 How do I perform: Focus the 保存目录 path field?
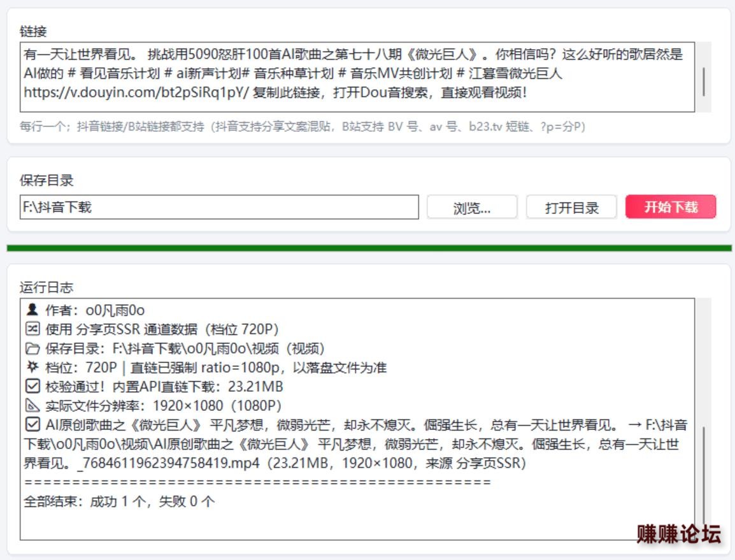[219, 207]
